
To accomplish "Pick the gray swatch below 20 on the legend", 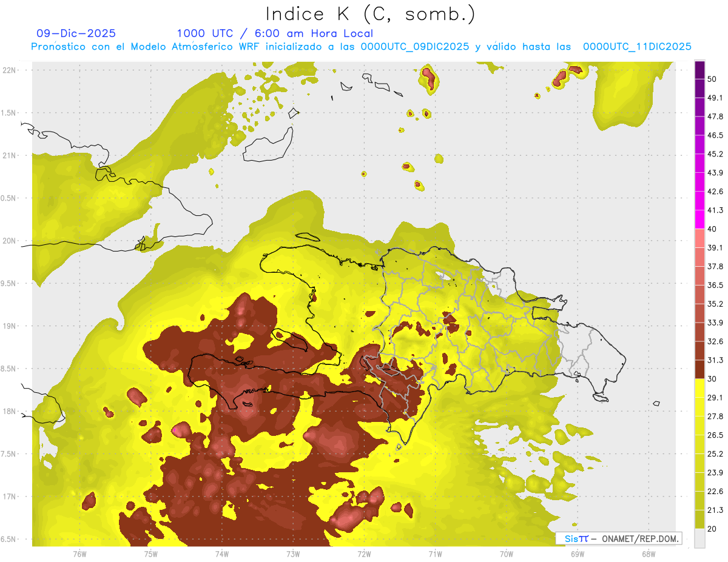I will pyautogui.click(x=699, y=538).
